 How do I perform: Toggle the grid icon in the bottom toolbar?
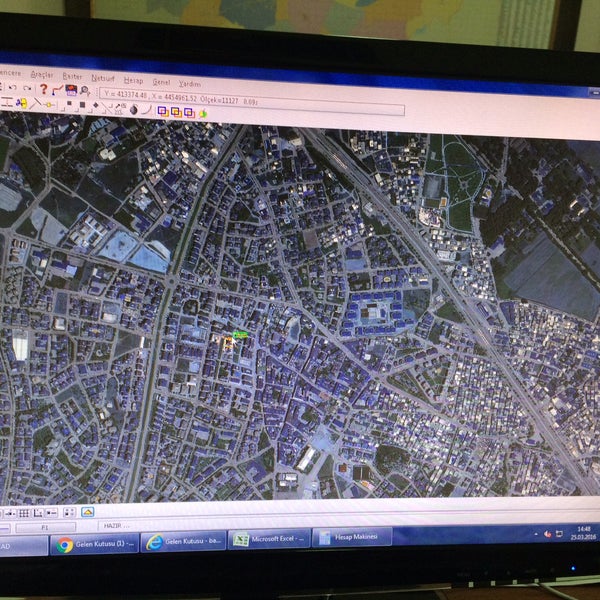24,513
